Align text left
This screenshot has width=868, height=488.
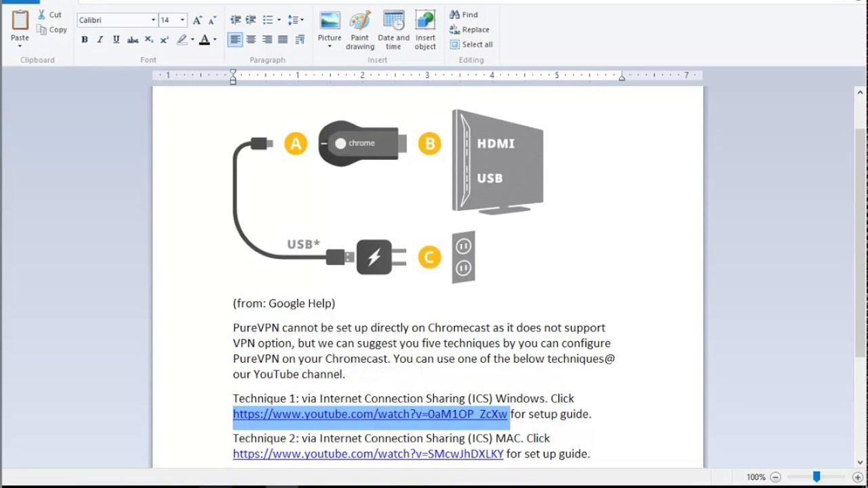[235, 40]
